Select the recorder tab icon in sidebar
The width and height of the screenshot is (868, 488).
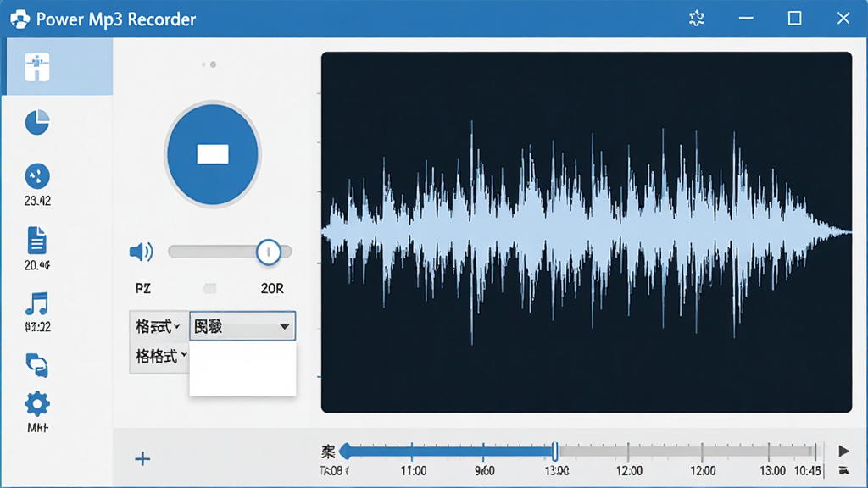coord(37,67)
